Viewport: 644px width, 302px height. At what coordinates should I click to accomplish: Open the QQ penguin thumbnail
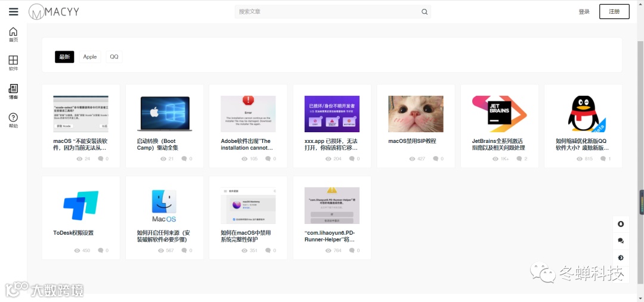583,114
